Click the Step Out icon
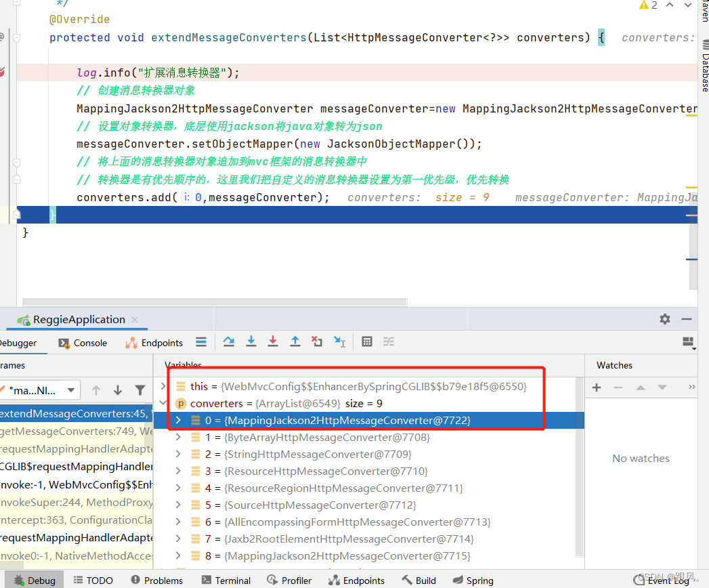The width and height of the screenshot is (709, 588). click(295, 341)
